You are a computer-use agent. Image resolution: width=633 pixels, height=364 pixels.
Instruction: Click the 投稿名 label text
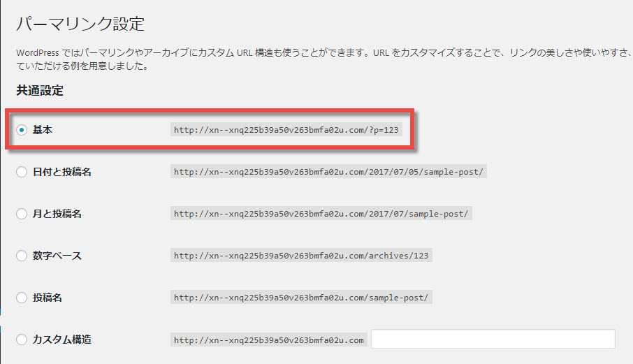point(48,298)
